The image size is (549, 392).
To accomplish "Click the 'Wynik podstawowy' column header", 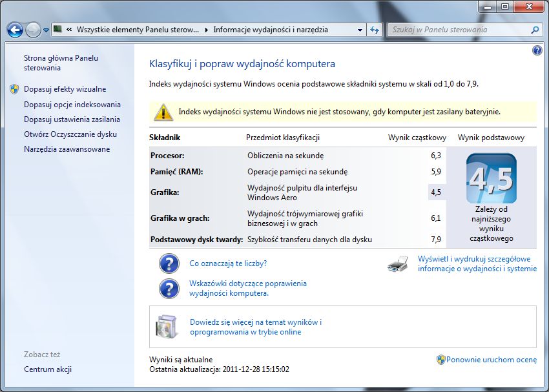I will [x=492, y=138].
